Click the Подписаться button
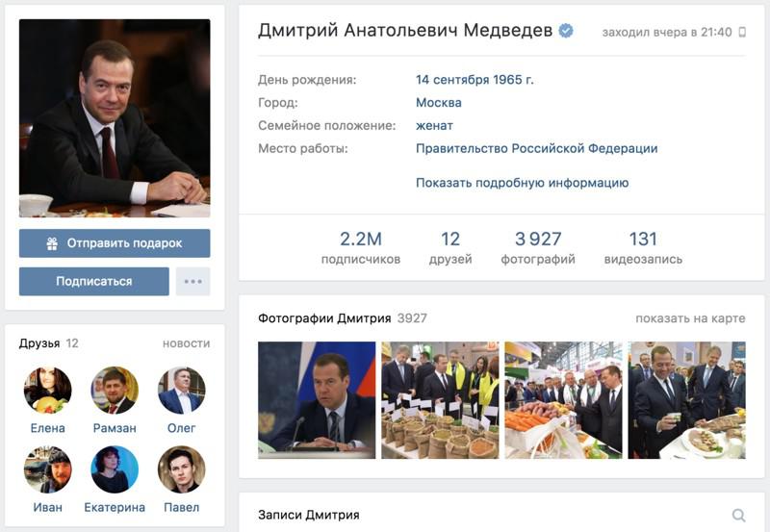Screen dimensions: 770x532 pos(93,281)
